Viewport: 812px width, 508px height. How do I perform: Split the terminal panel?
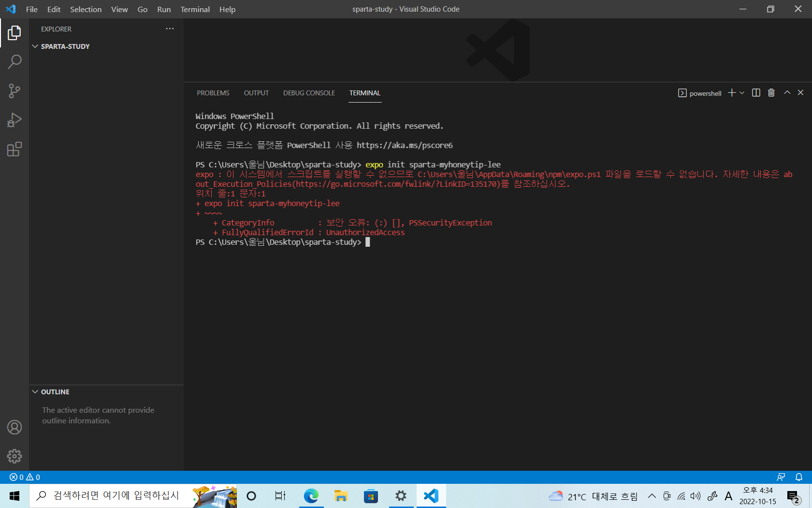coord(756,93)
